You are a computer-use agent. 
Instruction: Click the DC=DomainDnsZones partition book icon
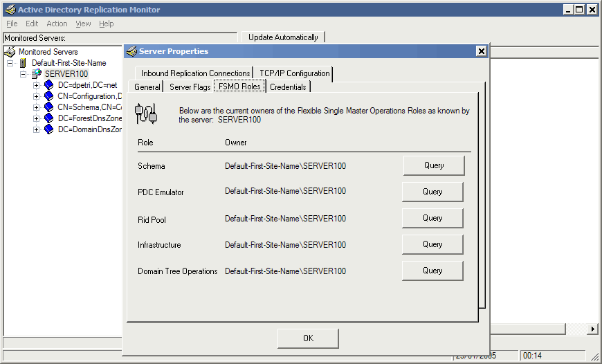48,129
